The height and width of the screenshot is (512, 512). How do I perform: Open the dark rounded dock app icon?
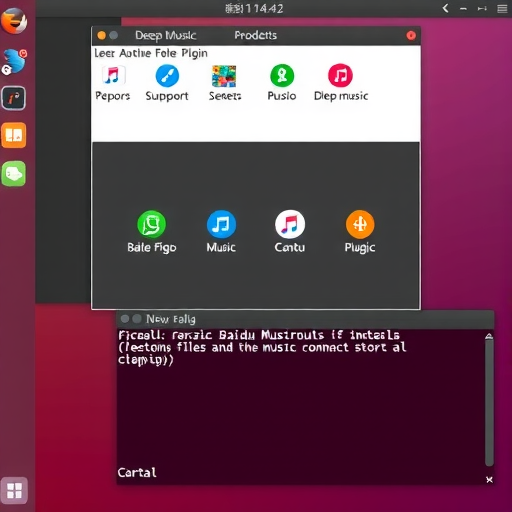pos(14,98)
